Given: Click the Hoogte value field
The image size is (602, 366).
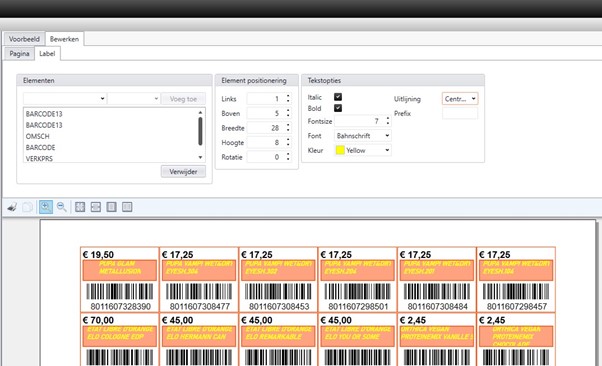Looking at the screenshot, I should (x=266, y=142).
